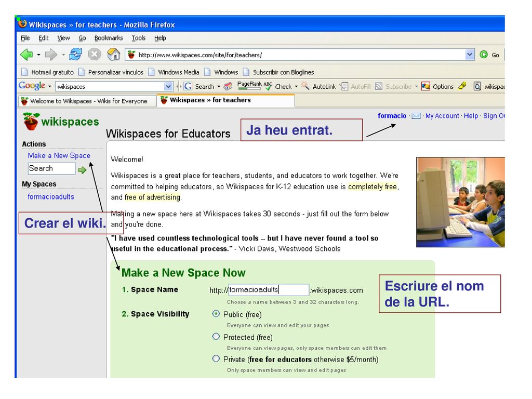Click the Subscribe feed icon
Screen dimensions: 532x399
point(379,86)
